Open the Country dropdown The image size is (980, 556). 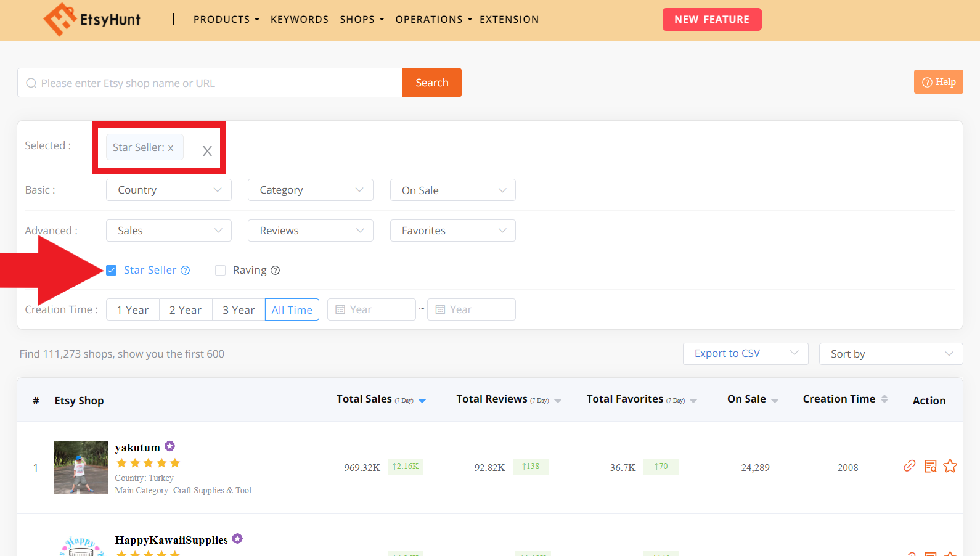click(169, 190)
